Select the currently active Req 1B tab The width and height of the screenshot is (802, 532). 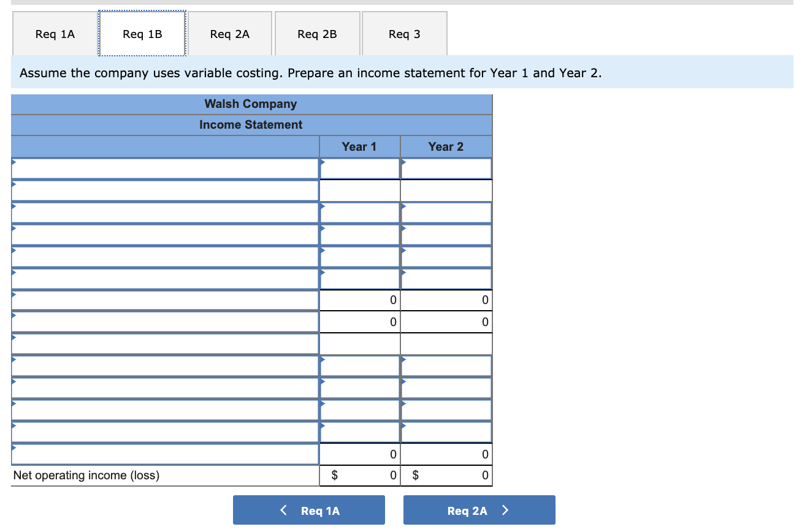[x=142, y=34]
